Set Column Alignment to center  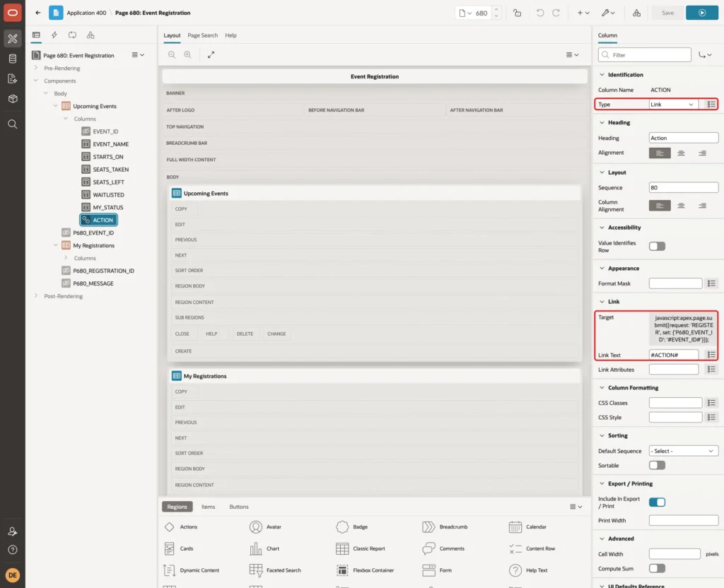point(681,206)
